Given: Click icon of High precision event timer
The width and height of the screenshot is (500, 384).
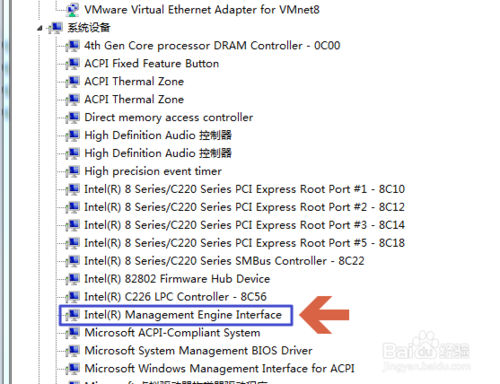Looking at the screenshot, I should pyautogui.click(x=72, y=171).
